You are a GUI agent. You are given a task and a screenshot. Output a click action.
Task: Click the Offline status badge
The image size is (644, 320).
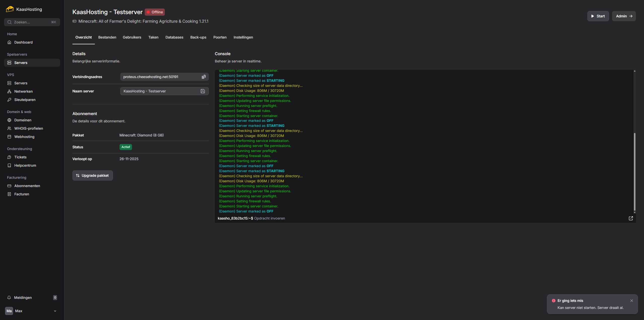(155, 12)
